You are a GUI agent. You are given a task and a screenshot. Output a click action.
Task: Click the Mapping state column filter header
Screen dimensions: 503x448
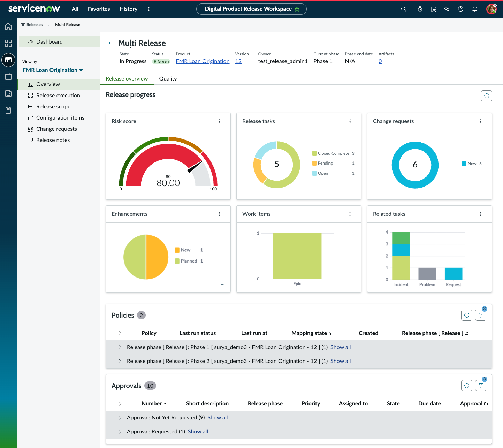312,333
